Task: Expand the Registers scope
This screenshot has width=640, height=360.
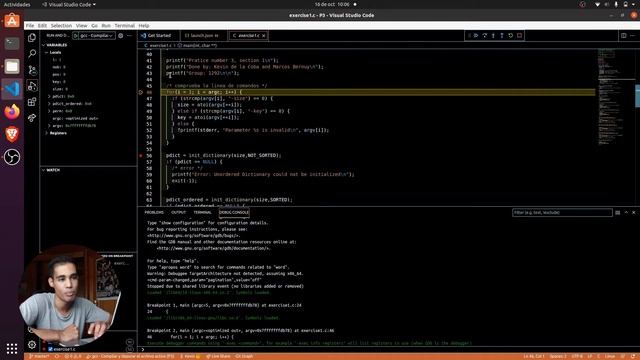Action: 47,133
